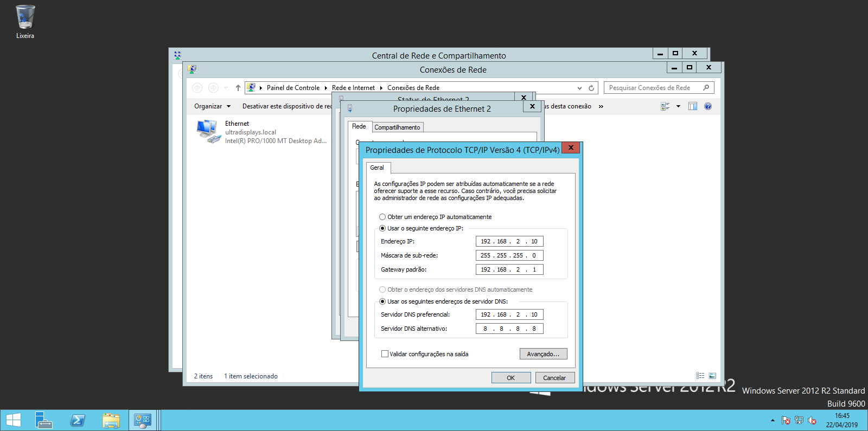Select Usar o seguinte endereço IP option
This screenshot has width=868, height=431.
coord(382,228)
